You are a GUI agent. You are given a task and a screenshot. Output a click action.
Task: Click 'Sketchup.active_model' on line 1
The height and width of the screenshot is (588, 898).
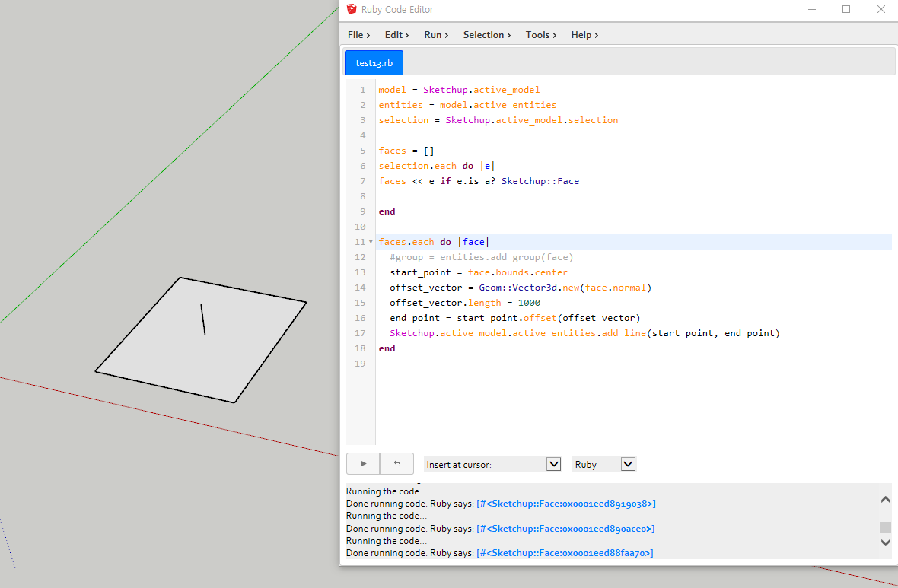click(482, 90)
